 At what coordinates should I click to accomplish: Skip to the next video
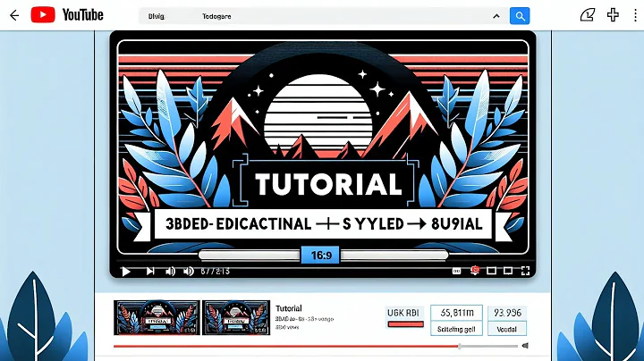click(x=150, y=271)
